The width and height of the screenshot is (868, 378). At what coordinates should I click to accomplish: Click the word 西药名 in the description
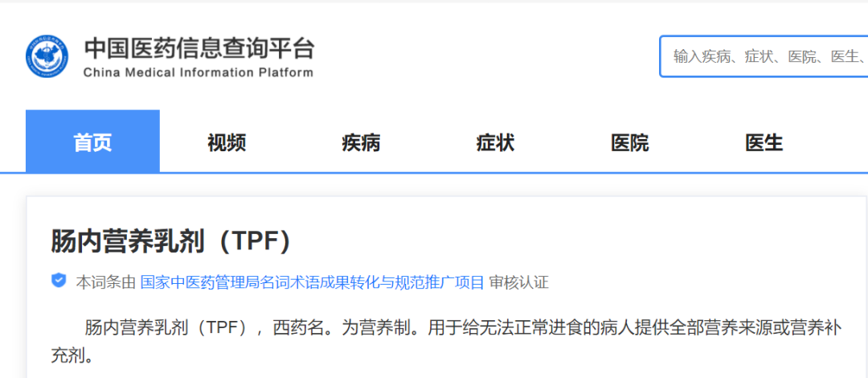(x=298, y=328)
